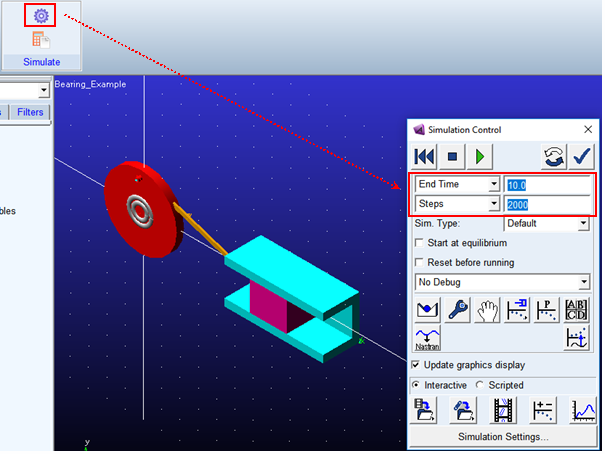605x454 pixels.
Task: Click the animation filmstrip icon
Action: point(503,410)
